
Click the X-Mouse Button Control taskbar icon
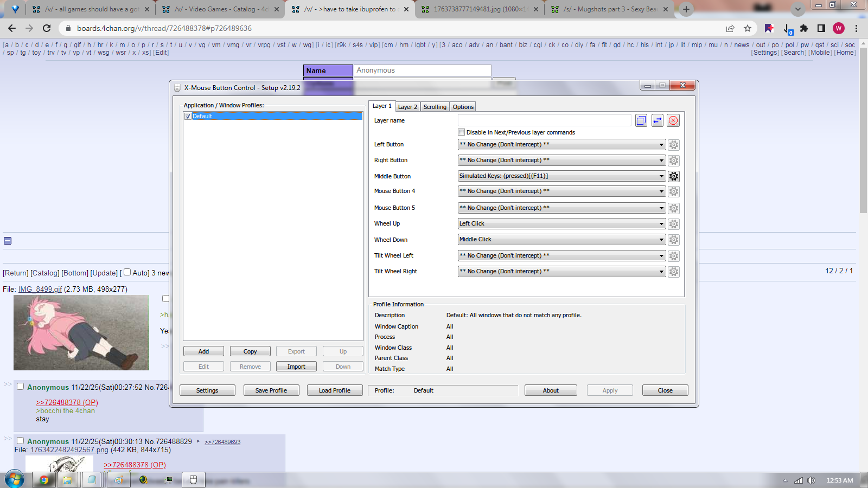(193, 480)
